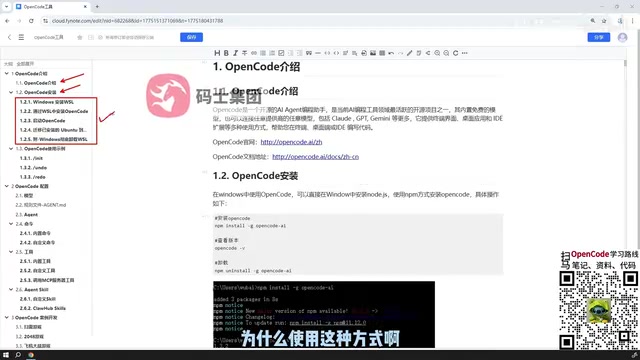Insert a horizontal rule line
Viewport: 640px width, 360px height.
point(318,53)
